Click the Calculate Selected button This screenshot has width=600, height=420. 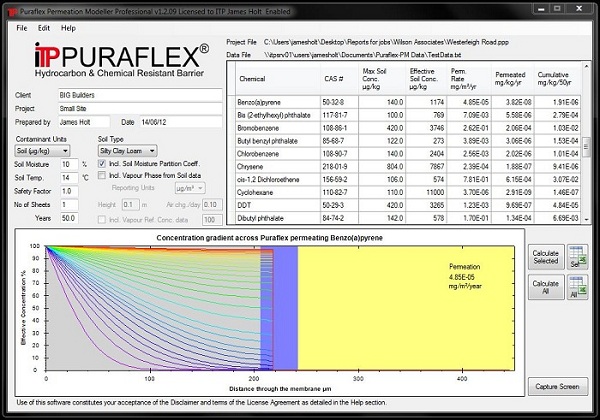tap(546, 256)
